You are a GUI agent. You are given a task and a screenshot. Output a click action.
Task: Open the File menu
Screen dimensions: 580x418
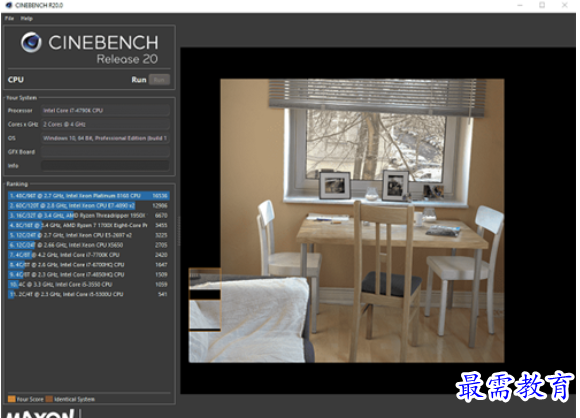tap(9, 18)
